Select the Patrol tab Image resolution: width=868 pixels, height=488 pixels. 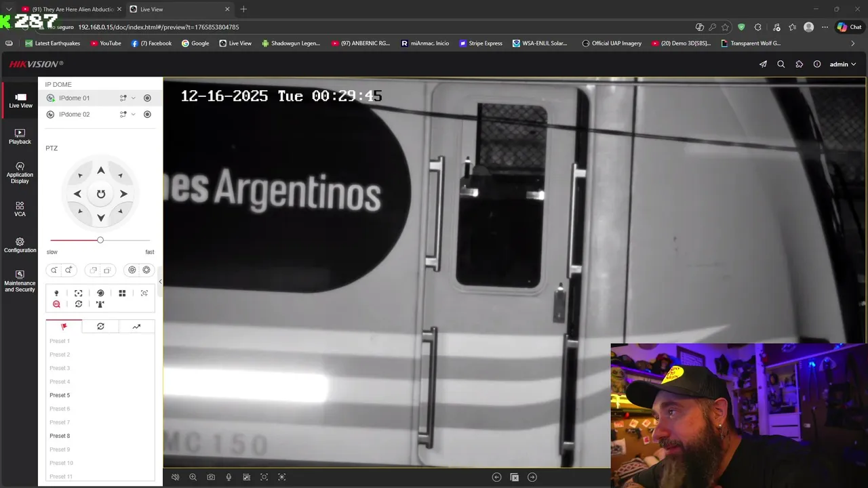coord(100,327)
